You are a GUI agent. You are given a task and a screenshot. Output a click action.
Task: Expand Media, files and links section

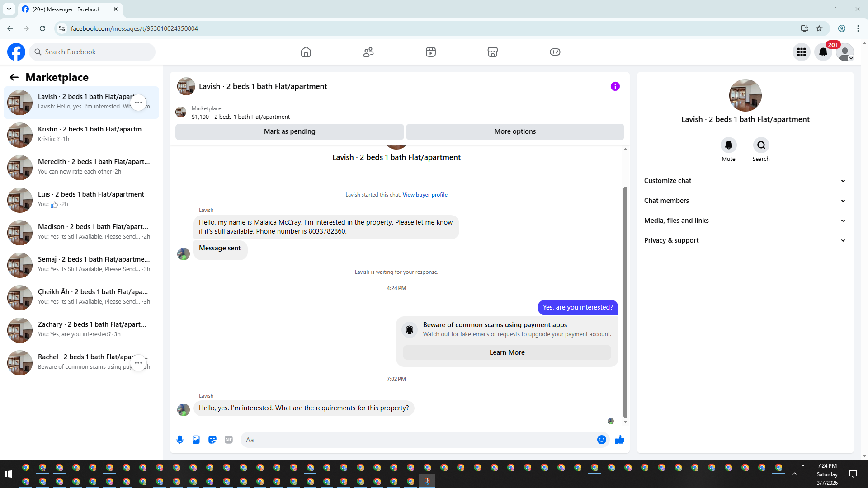pos(745,221)
